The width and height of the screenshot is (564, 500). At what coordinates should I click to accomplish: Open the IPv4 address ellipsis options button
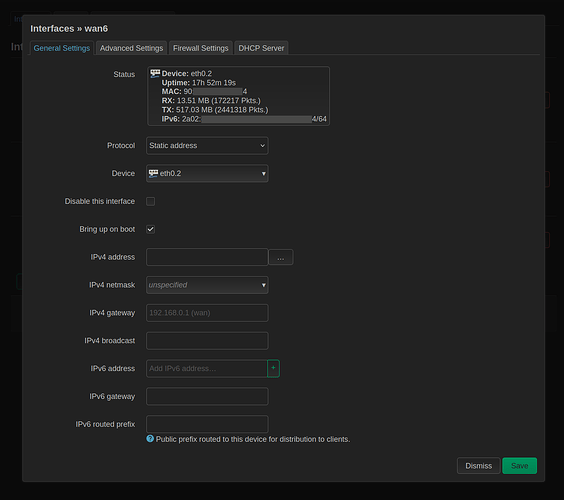[281, 257]
